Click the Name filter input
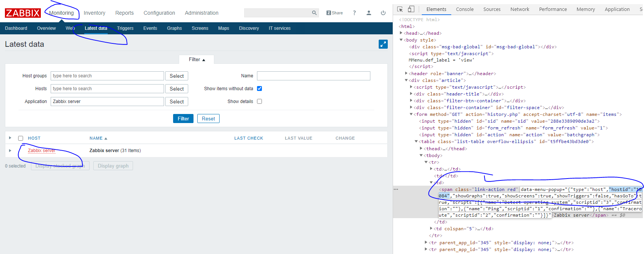 [314, 76]
